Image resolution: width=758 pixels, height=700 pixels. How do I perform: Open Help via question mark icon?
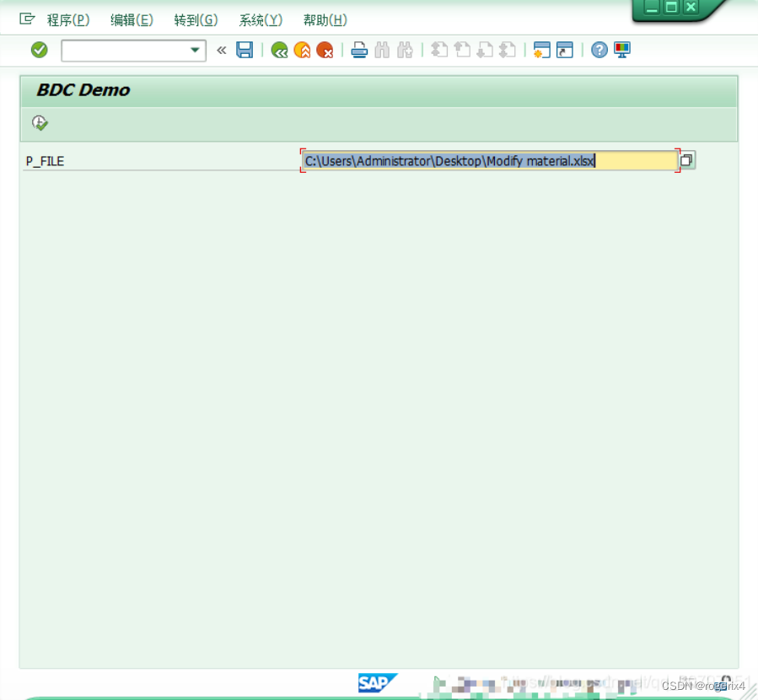pos(599,50)
